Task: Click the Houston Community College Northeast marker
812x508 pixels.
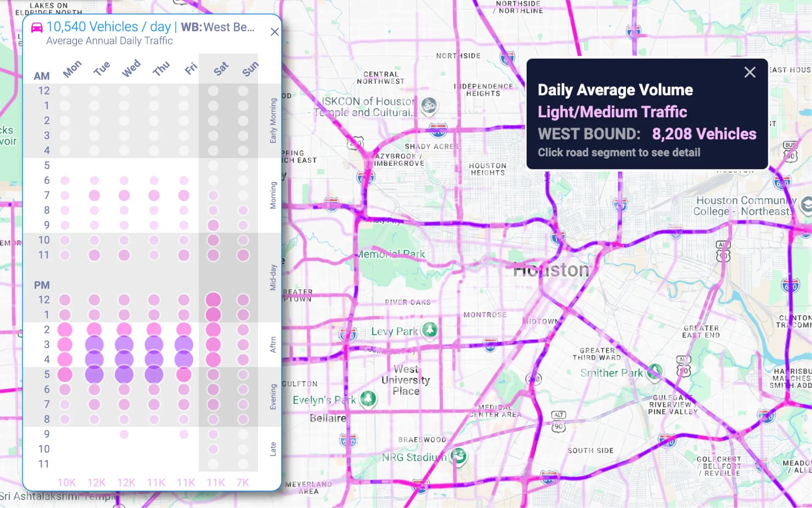Action: [807, 205]
